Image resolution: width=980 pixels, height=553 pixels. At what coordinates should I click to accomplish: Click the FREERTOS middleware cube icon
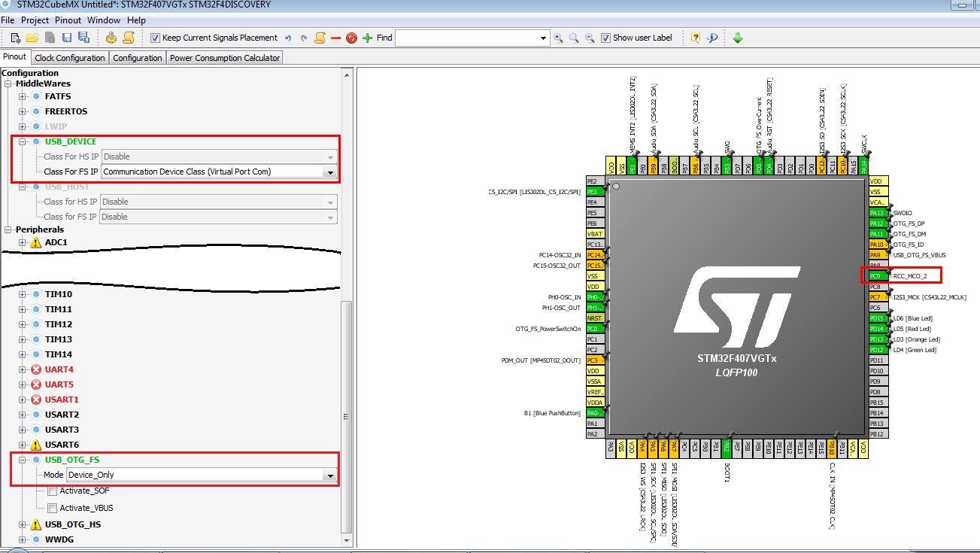pos(35,111)
